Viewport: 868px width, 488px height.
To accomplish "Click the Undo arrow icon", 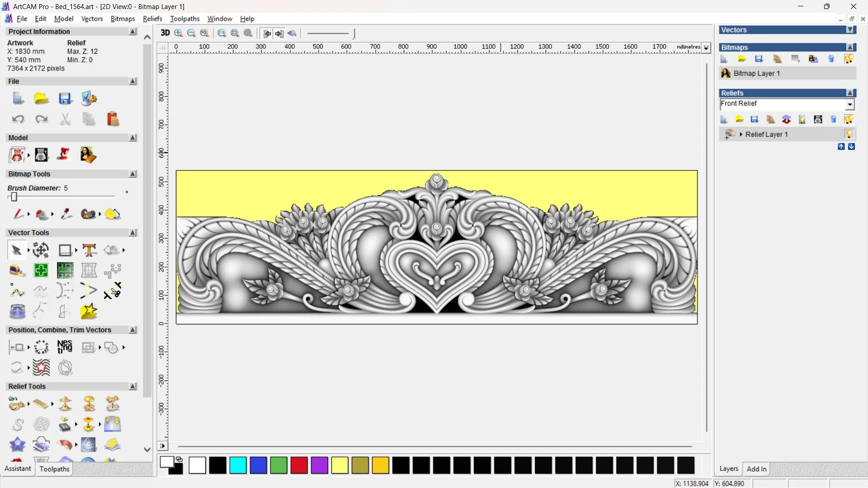I will 18,119.
